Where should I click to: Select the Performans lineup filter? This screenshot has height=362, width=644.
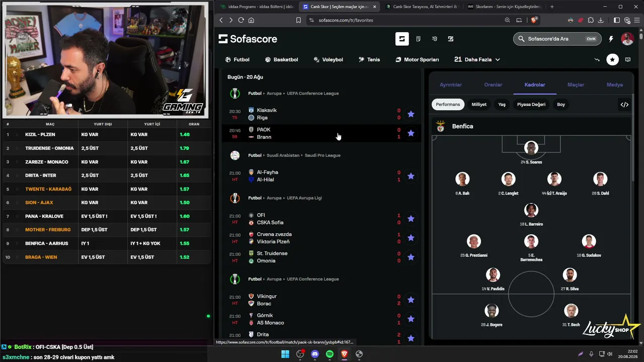(x=448, y=105)
